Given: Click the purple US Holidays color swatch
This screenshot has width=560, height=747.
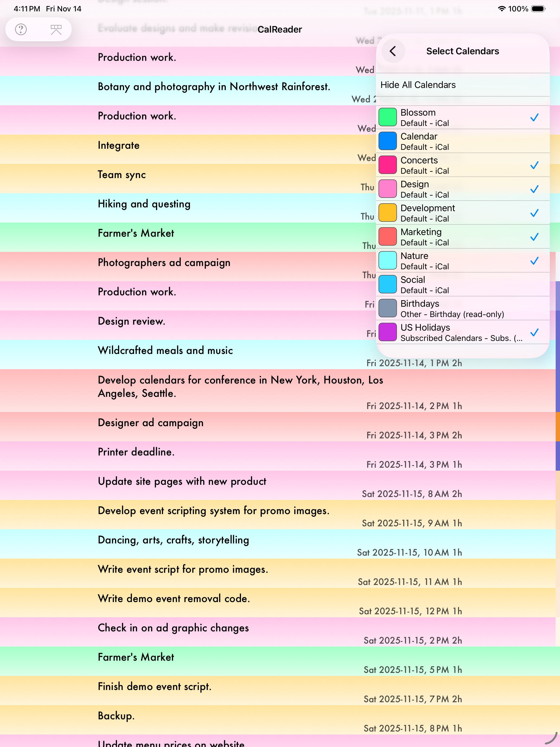Looking at the screenshot, I should coord(387,332).
